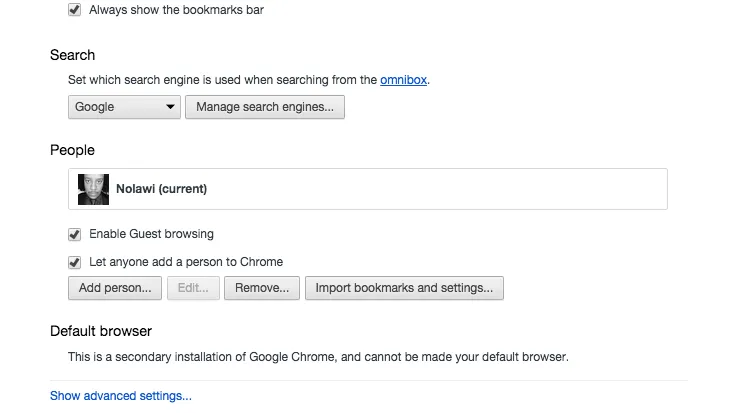Open Import bookmarks and settings
Screen dimensions: 738x413
[x=404, y=288]
